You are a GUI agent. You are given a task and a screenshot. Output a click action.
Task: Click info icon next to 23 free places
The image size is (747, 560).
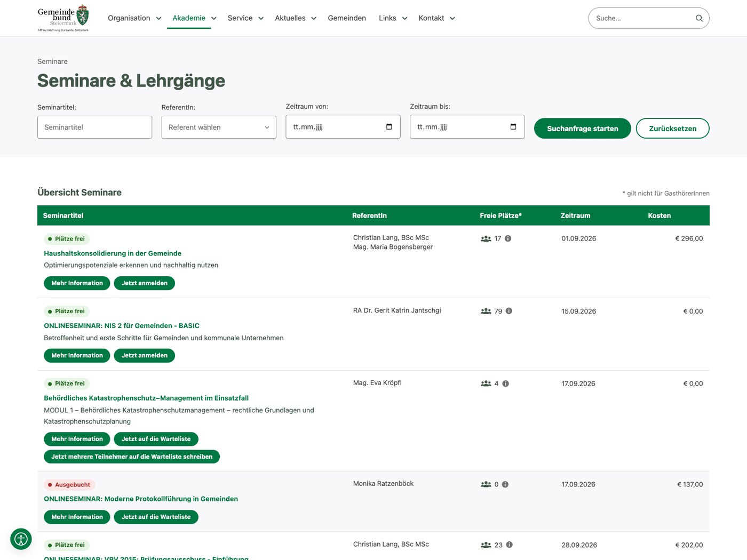point(510,545)
